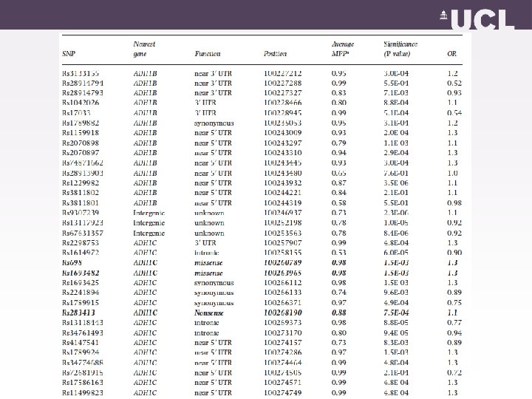Click P value 8.4E-06

(396, 233)
